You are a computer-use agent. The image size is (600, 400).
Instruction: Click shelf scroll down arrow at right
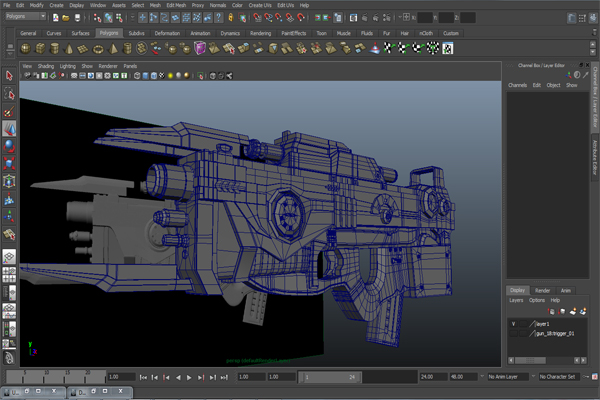pos(593,52)
